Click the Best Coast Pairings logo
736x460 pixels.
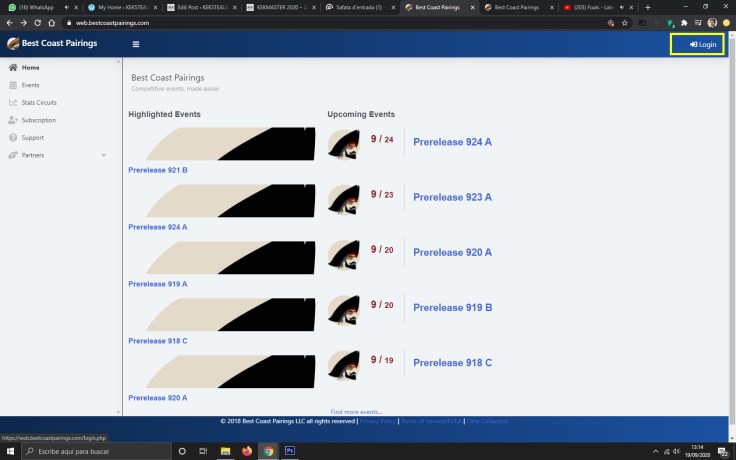[50, 44]
